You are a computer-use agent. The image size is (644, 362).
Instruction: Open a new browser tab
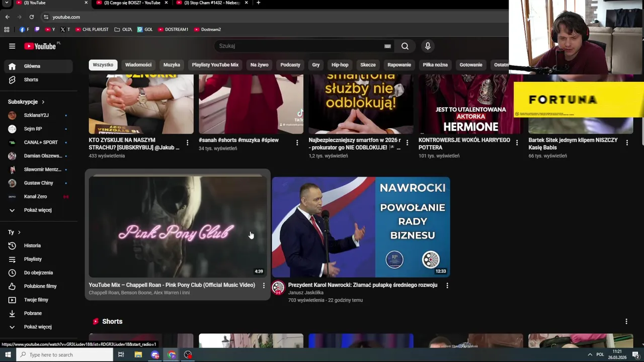click(258, 3)
